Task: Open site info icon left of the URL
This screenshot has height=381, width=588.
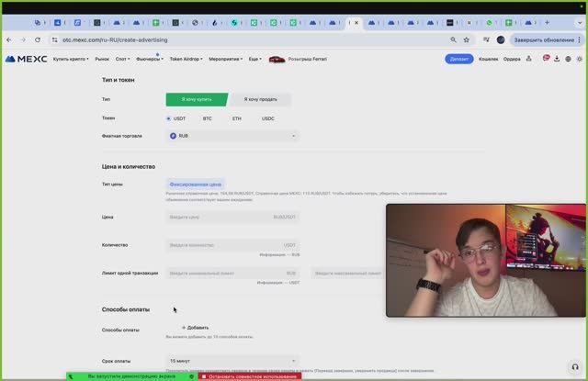Action: point(55,39)
